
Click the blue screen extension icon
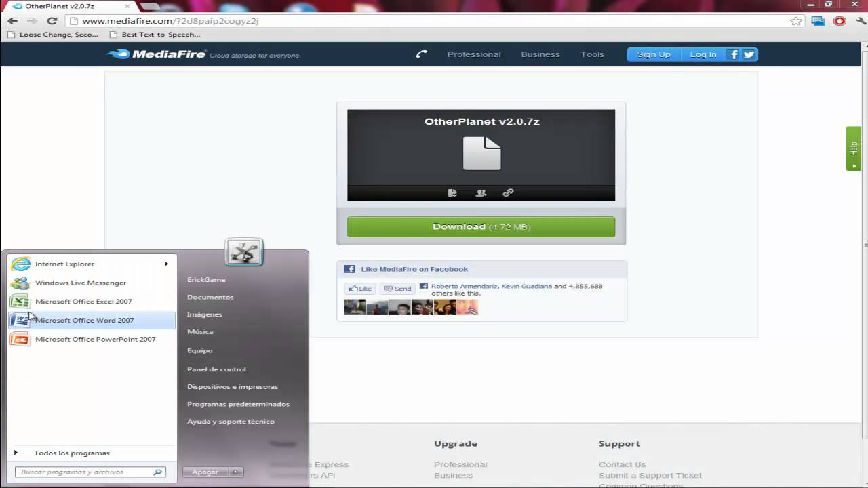(818, 21)
